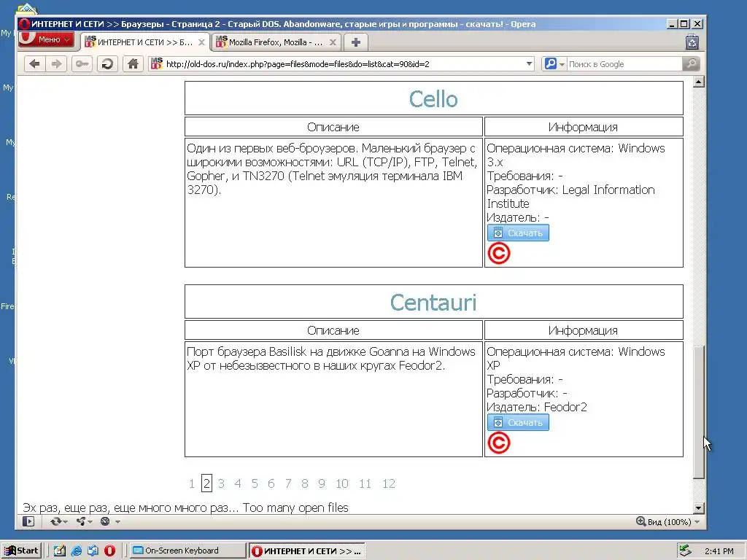747x560 pixels.
Task: Click the site favicon in address bar
Action: point(156,64)
